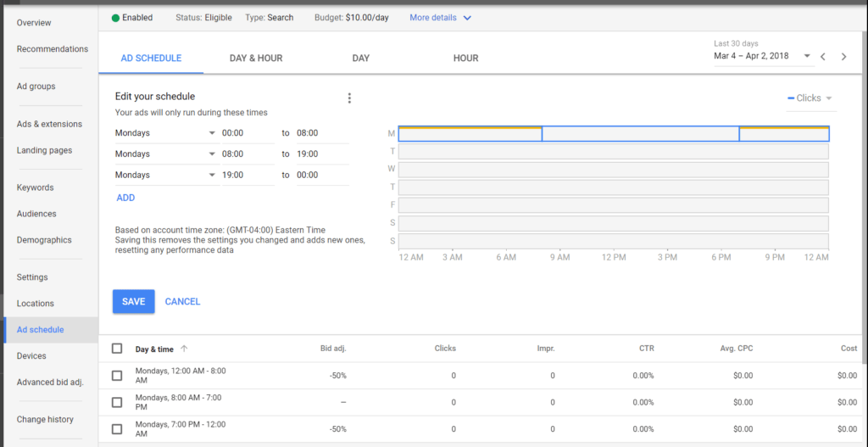Check the Mondays 8:00 AM - 7:00 PM row
This screenshot has width=868, height=447.
point(117,402)
